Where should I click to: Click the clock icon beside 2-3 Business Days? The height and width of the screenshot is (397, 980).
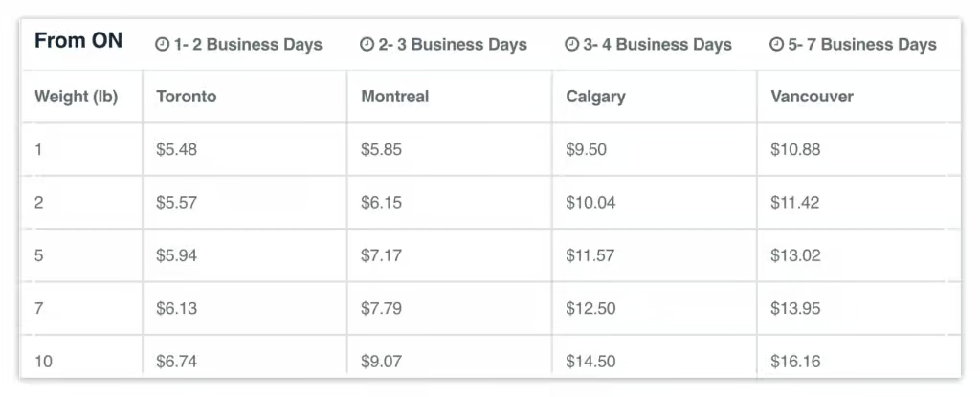(367, 45)
